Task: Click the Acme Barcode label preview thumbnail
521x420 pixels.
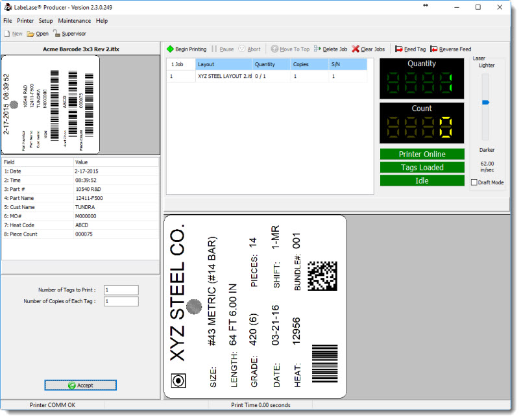Action: click(51, 105)
